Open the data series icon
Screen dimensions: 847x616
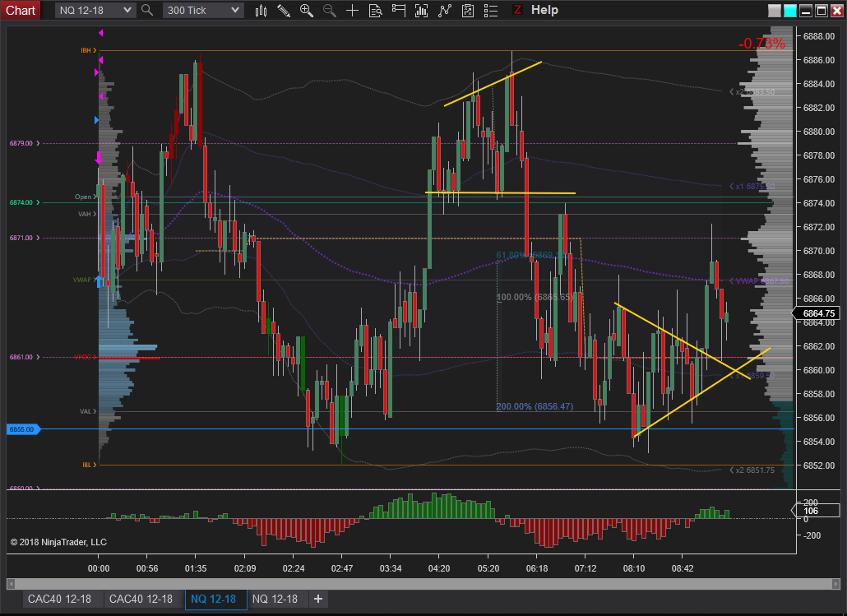point(421,10)
